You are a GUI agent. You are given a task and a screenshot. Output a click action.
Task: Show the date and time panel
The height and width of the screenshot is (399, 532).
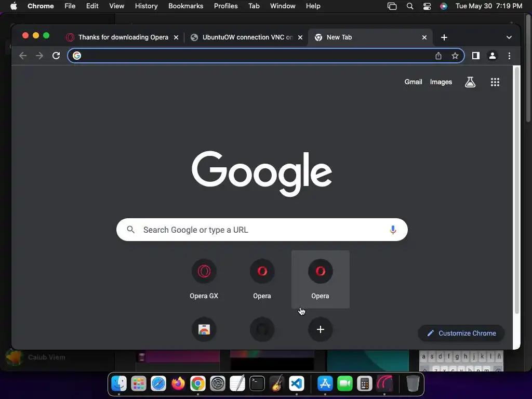pyautogui.click(x=488, y=6)
